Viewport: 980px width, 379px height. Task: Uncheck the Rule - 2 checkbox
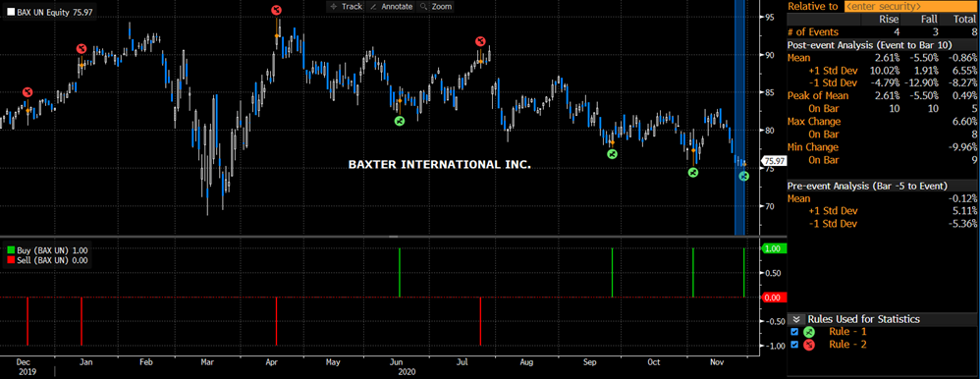coord(794,345)
